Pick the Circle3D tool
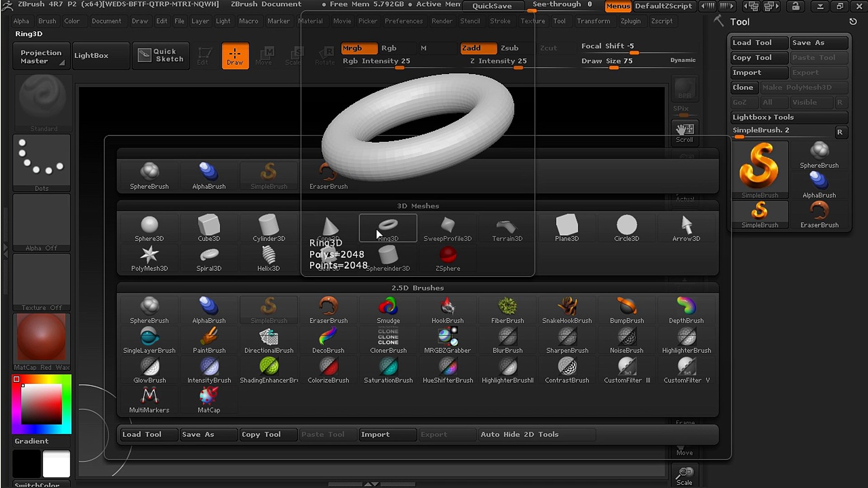 [x=627, y=228]
